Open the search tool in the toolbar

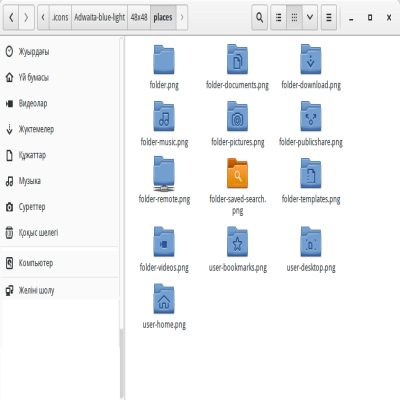259,17
